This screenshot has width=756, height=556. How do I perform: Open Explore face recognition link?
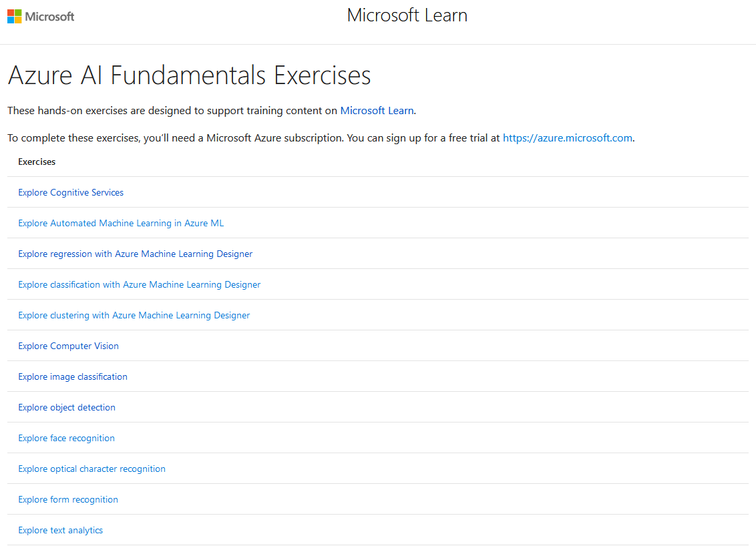pos(67,439)
